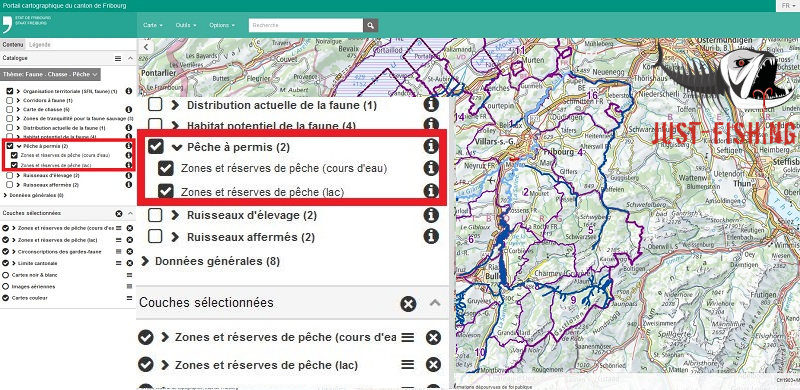Open the Carte menu
Screen dimensions: 800x390
[153, 25]
